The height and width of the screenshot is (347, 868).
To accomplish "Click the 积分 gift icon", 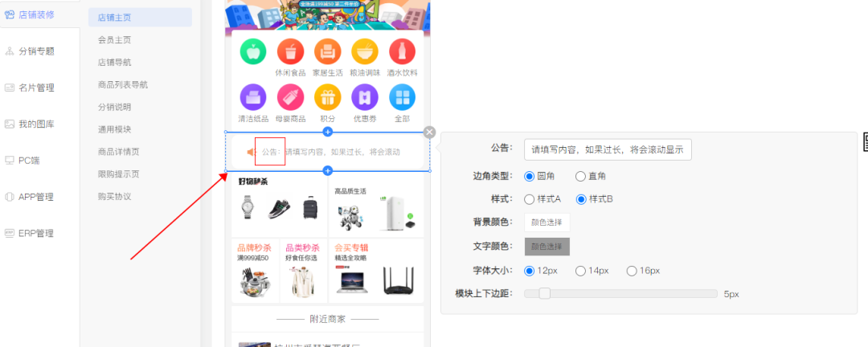I will 328,98.
